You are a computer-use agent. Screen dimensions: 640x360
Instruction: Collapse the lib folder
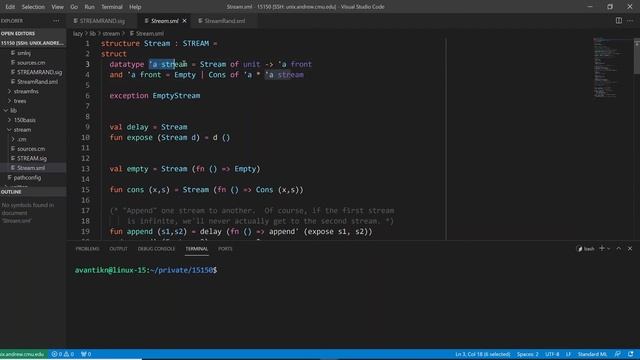tap(13, 111)
